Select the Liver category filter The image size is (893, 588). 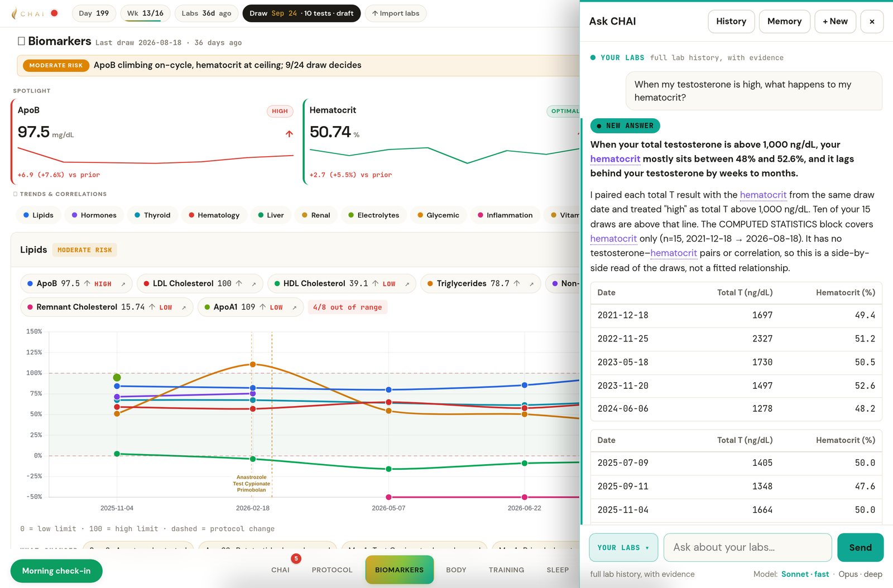271,215
